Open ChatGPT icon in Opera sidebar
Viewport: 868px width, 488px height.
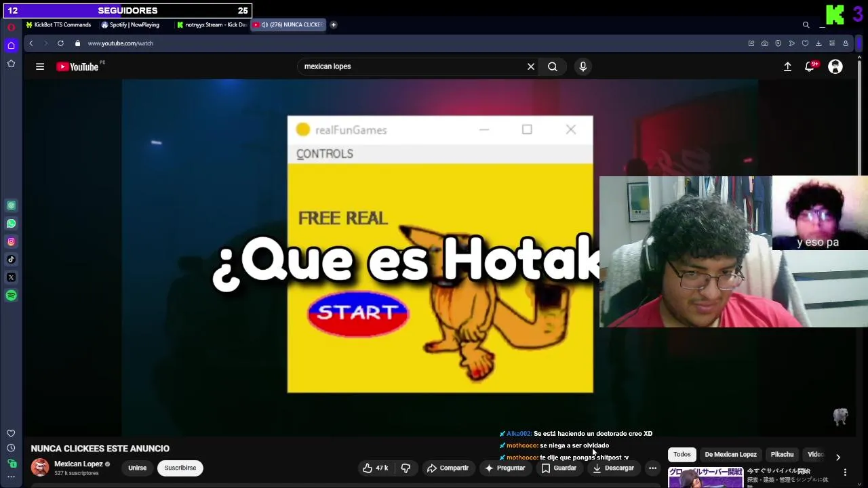11,205
